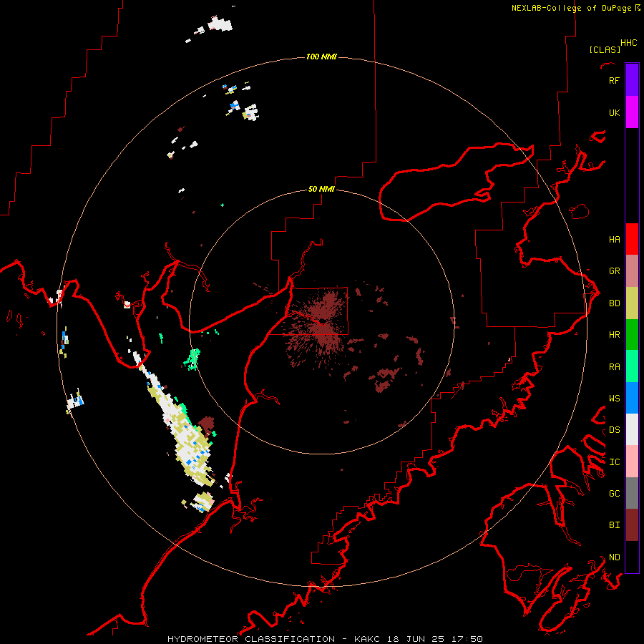Select the IC pink legend swatch

(632, 462)
